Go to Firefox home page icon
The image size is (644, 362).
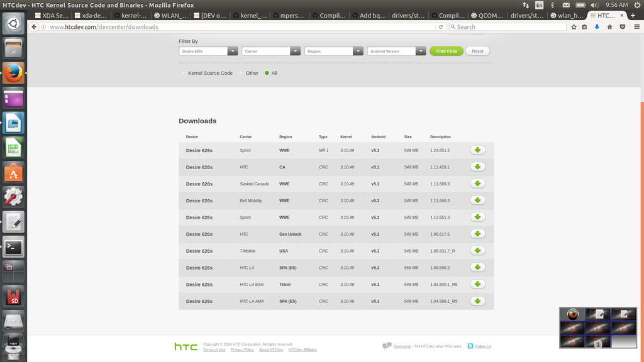point(609,27)
